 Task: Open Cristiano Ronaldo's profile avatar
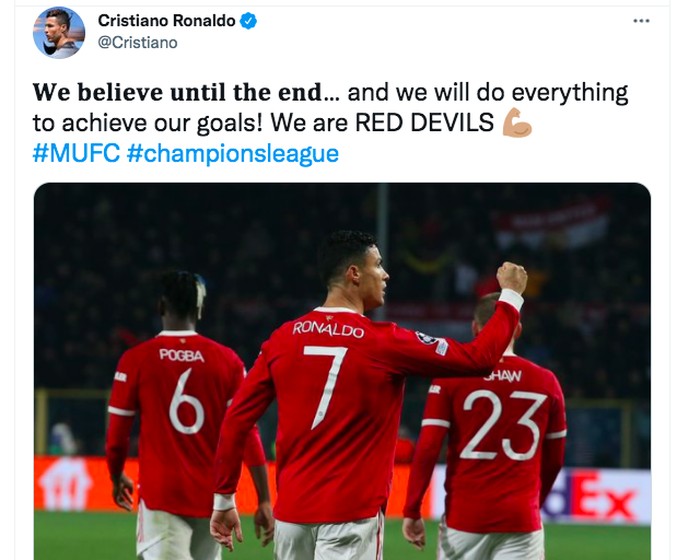click(59, 33)
